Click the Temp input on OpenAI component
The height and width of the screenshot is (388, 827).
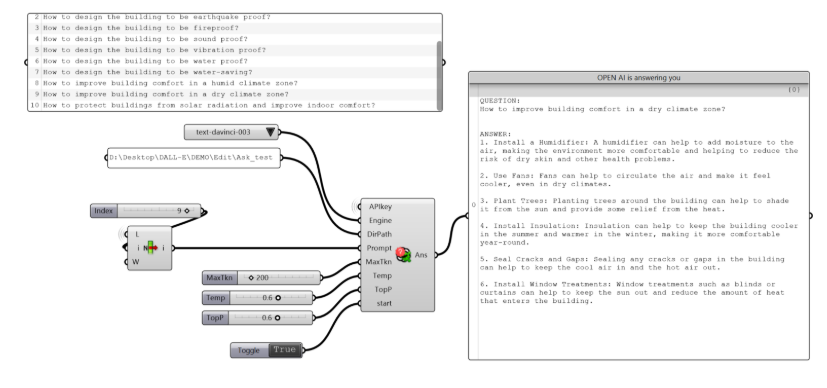(382, 276)
